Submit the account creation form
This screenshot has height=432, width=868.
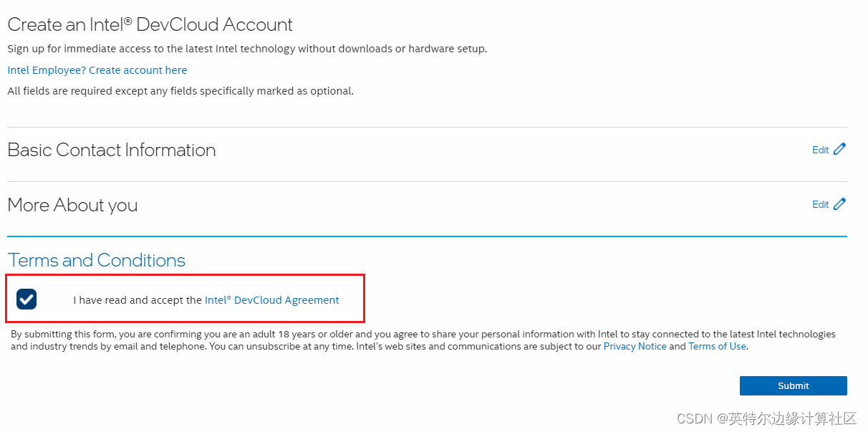[x=793, y=385]
